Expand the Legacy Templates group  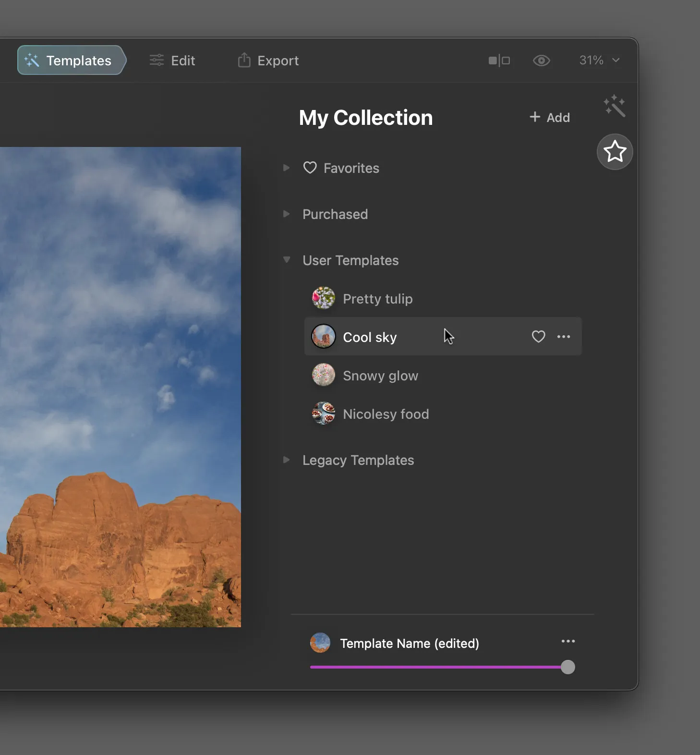coord(287,460)
